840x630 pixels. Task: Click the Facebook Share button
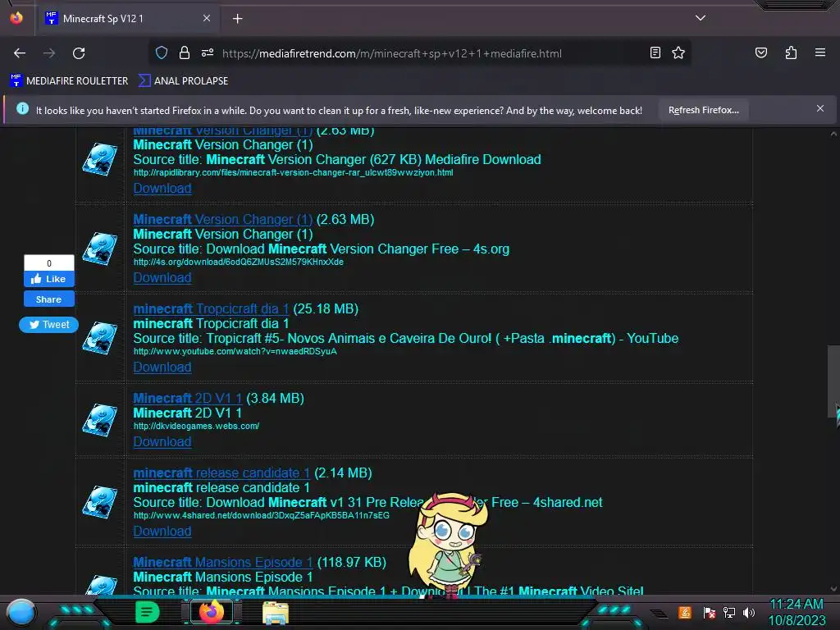[x=48, y=299]
